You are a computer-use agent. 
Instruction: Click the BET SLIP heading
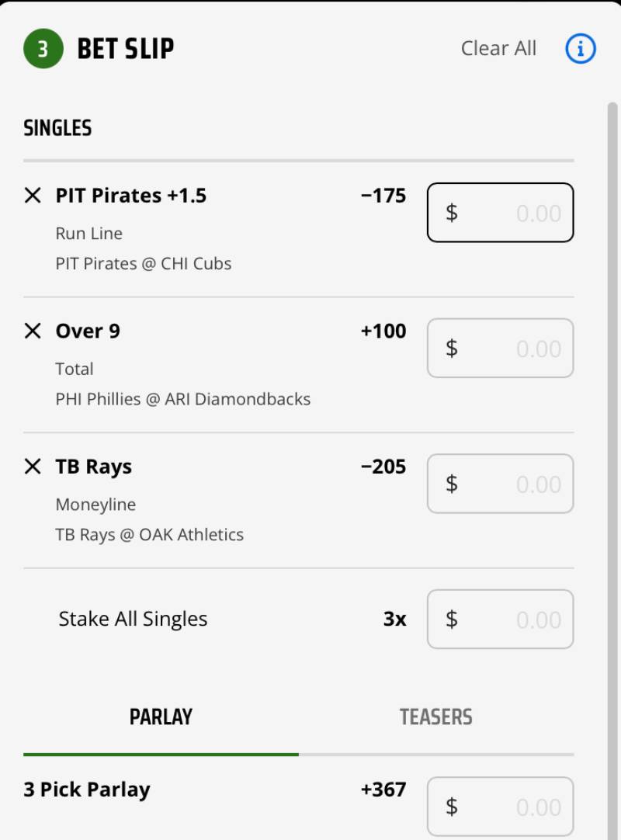pyautogui.click(x=126, y=49)
